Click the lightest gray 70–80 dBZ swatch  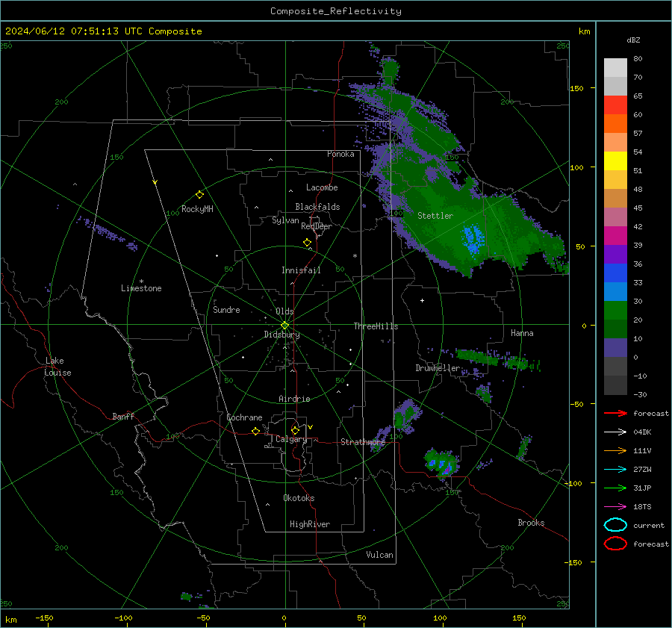pyautogui.click(x=615, y=68)
